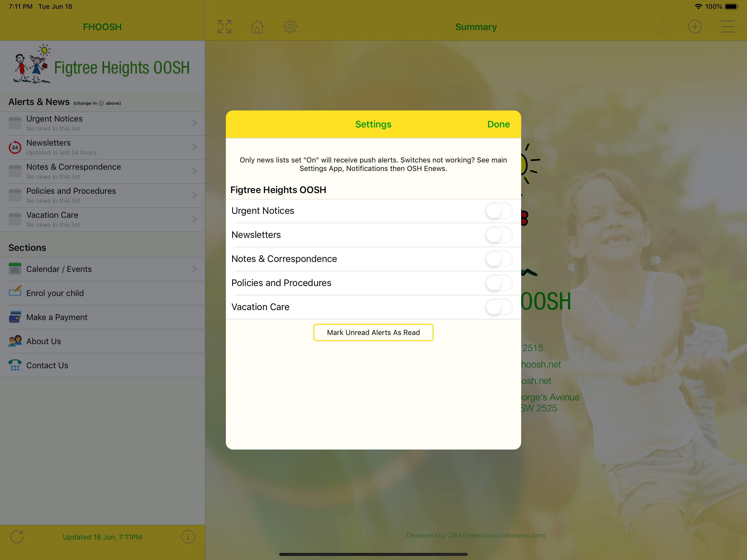Open Make a Payment section
The image size is (747, 560).
102,317
